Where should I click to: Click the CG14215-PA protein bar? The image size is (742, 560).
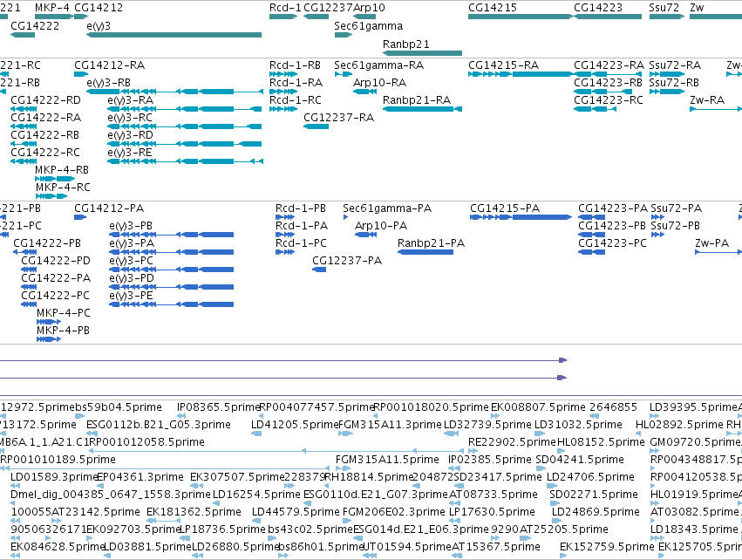tap(521, 217)
